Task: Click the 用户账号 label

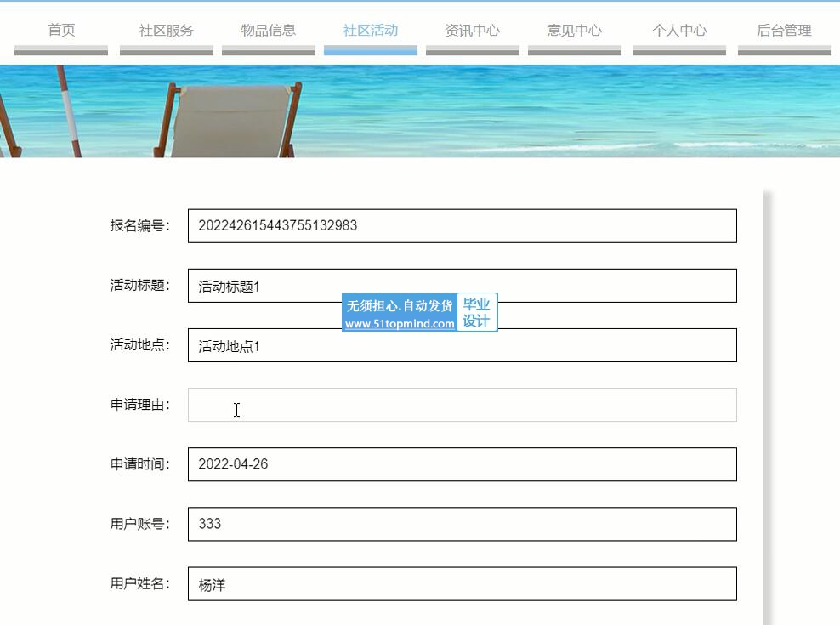Action: point(139,524)
